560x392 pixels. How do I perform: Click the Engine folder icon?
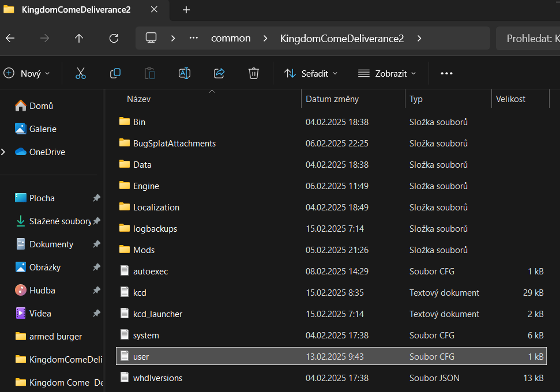[x=125, y=185]
